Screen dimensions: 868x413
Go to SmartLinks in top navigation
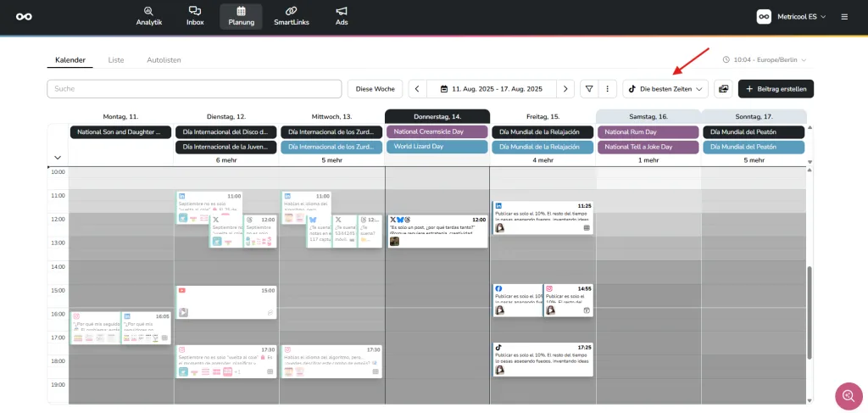tap(291, 16)
